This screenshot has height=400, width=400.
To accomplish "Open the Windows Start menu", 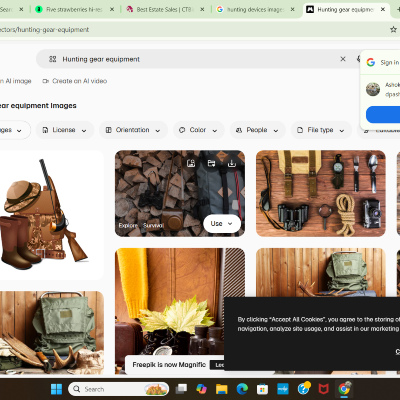I will pyautogui.click(x=56, y=389).
